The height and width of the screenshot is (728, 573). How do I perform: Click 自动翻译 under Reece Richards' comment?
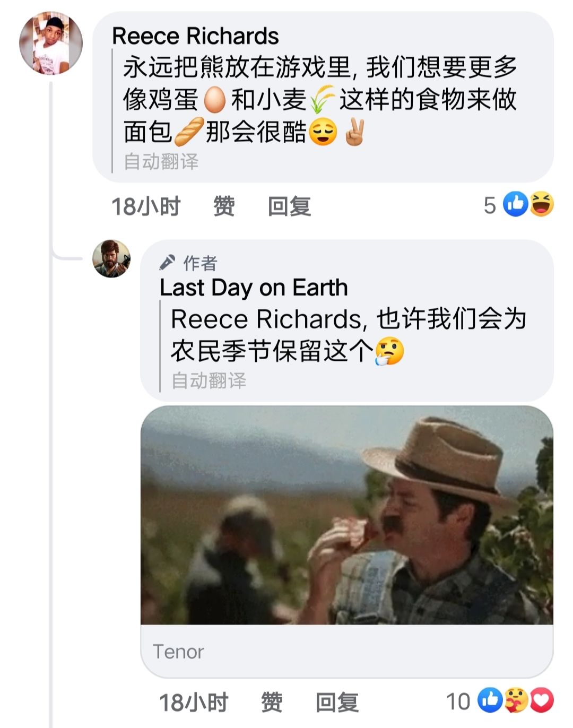pos(161,161)
